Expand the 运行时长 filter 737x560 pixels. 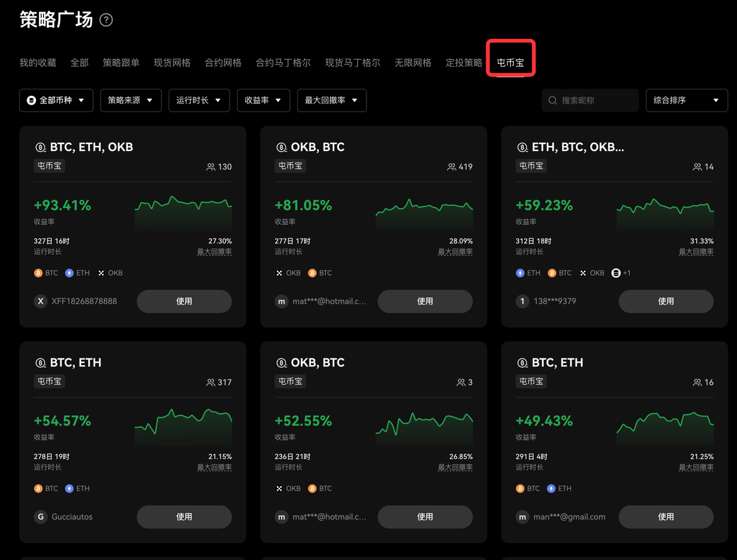tap(199, 100)
